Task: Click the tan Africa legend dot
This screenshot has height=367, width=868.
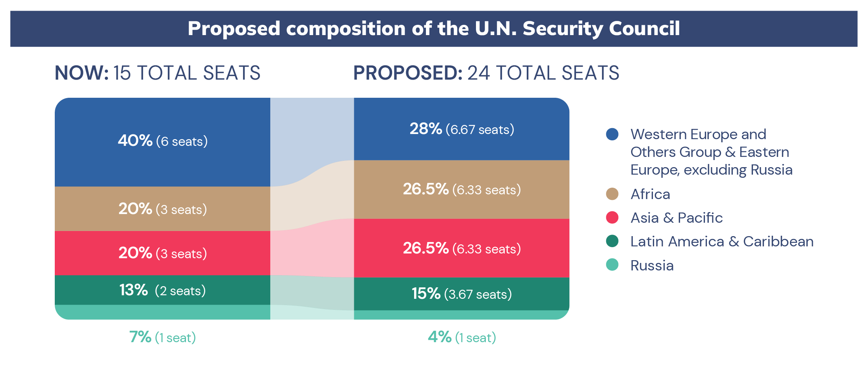Action: (x=612, y=194)
